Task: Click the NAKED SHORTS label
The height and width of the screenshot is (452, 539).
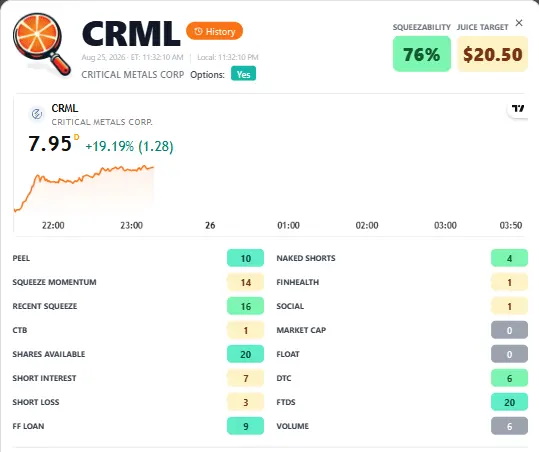Action: (x=306, y=258)
